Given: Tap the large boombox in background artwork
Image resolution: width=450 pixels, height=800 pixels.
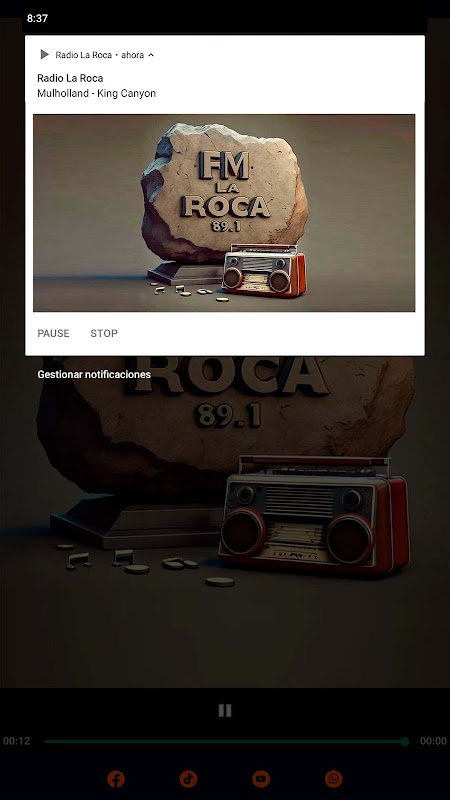Looking at the screenshot, I should click(313, 515).
